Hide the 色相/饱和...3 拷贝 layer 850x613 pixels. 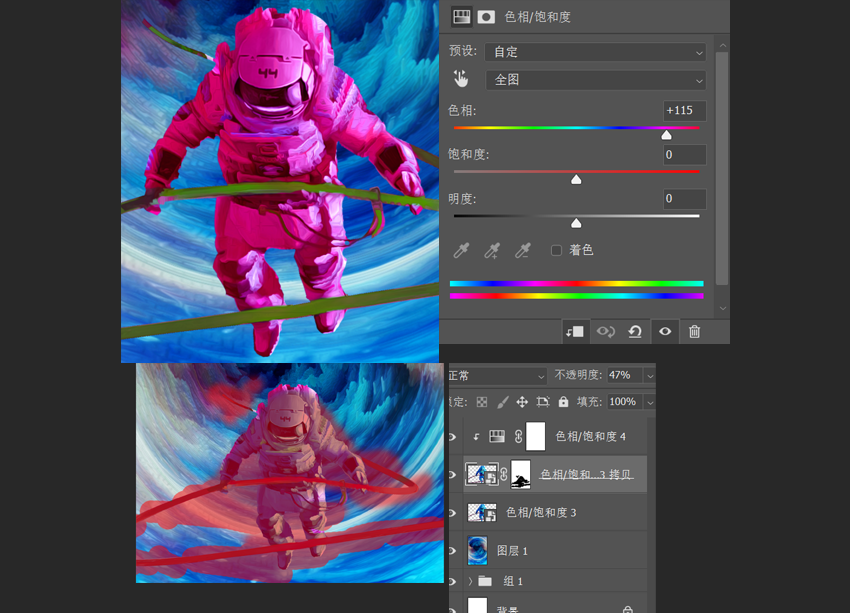453,475
